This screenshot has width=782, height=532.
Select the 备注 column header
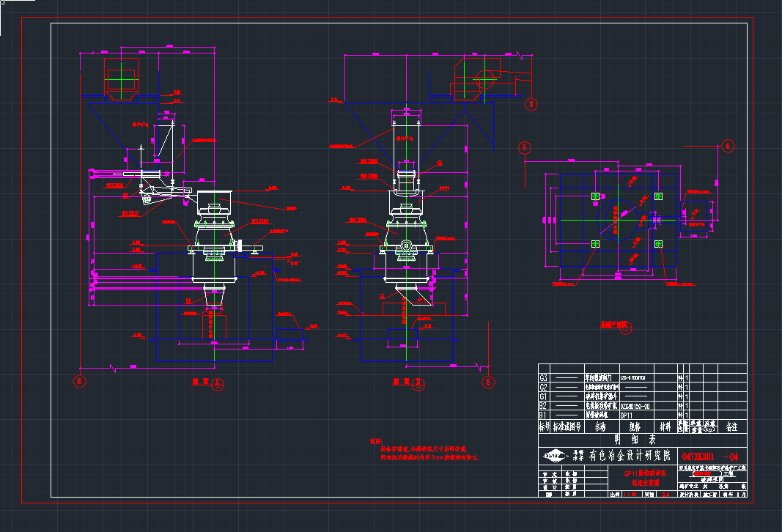click(x=731, y=427)
